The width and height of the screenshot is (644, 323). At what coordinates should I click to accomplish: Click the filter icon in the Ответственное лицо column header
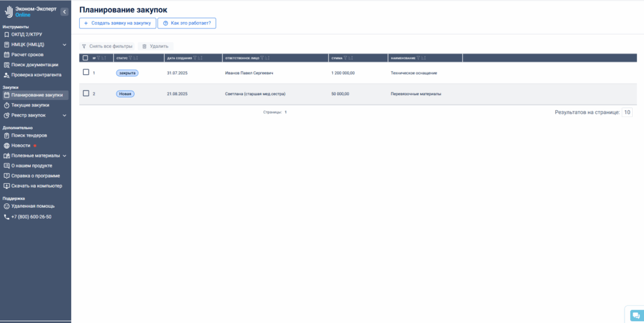tap(262, 58)
